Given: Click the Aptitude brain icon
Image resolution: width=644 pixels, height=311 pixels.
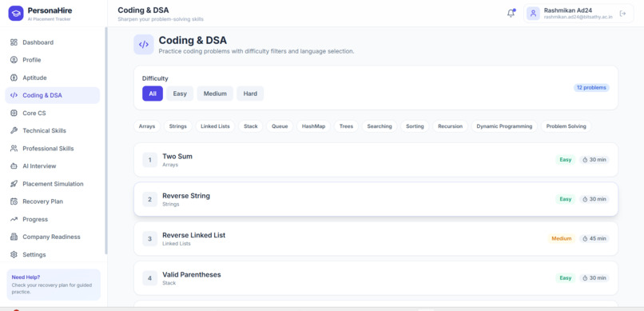Looking at the screenshot, I should coord(14,78).
